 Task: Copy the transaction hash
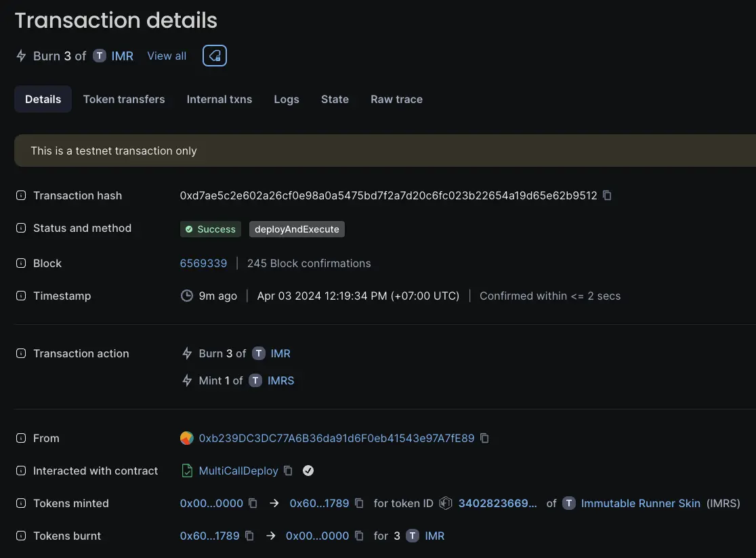tap(606, 195)
